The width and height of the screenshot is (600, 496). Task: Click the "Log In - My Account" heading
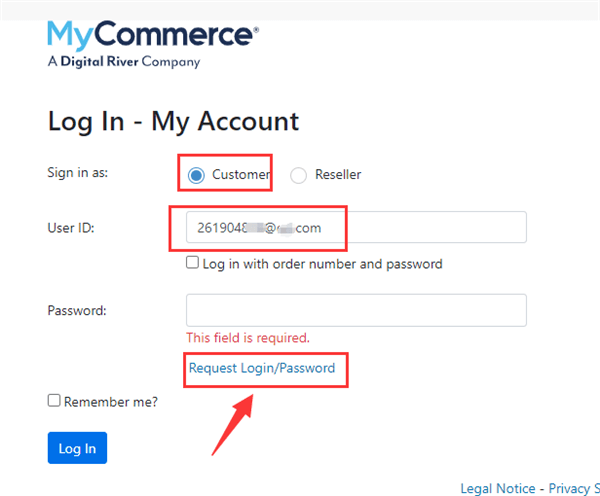pos(173,122)
